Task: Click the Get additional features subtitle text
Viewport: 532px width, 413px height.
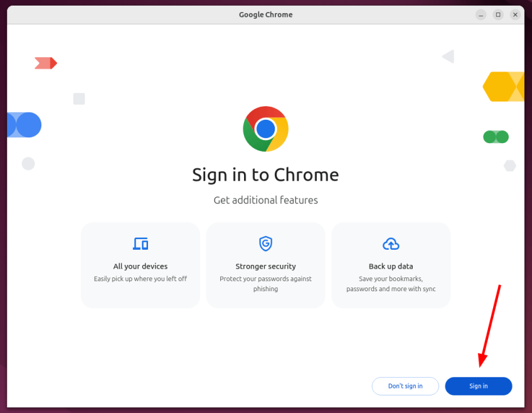Action: pyautogui.click(x=265, y=200)
